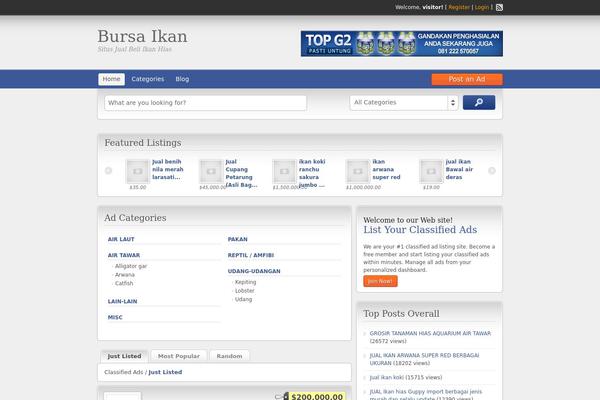Image resolution: width=600 pixels, height=400 pixels.
Task: Click the $19.00 featured price
Action: point(431,188)
